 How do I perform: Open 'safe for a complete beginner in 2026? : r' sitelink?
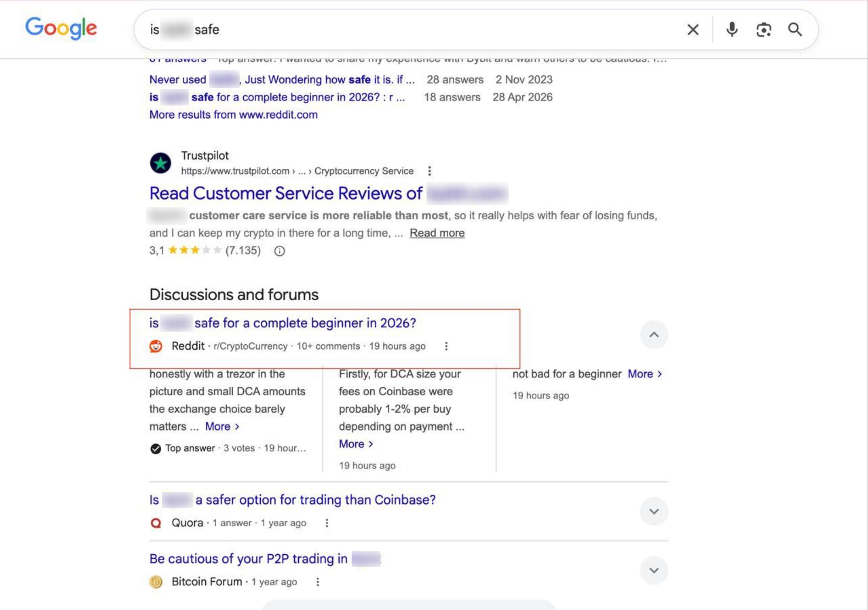click(277, 97)
